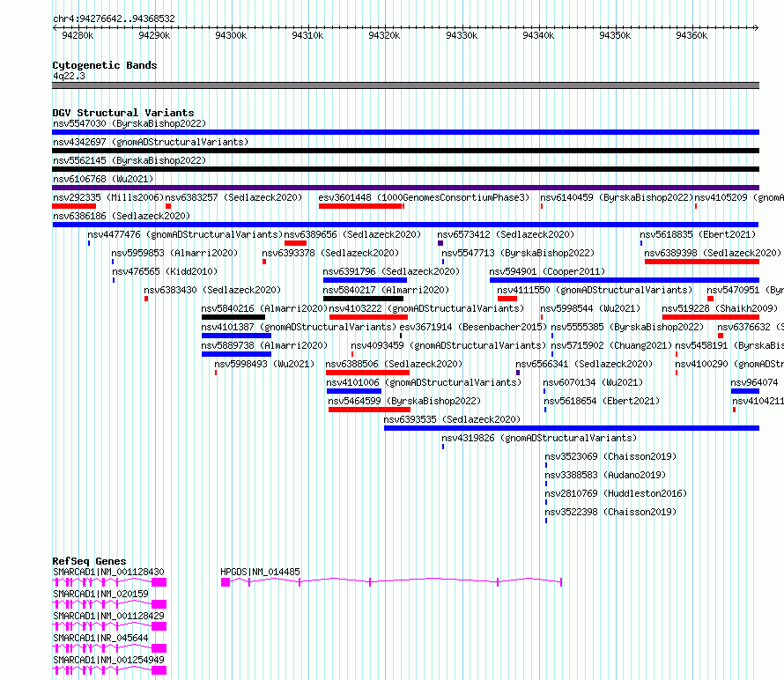Click the blue bar under nsv6393535
The image size is (784, 680).
[572, 428]
